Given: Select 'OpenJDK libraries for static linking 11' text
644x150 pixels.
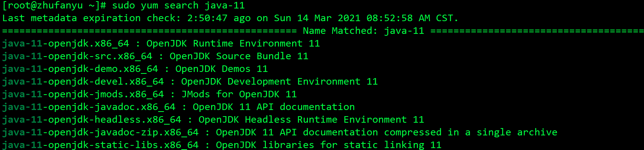Looking at the screenshot, I should (x=328, y=145).
